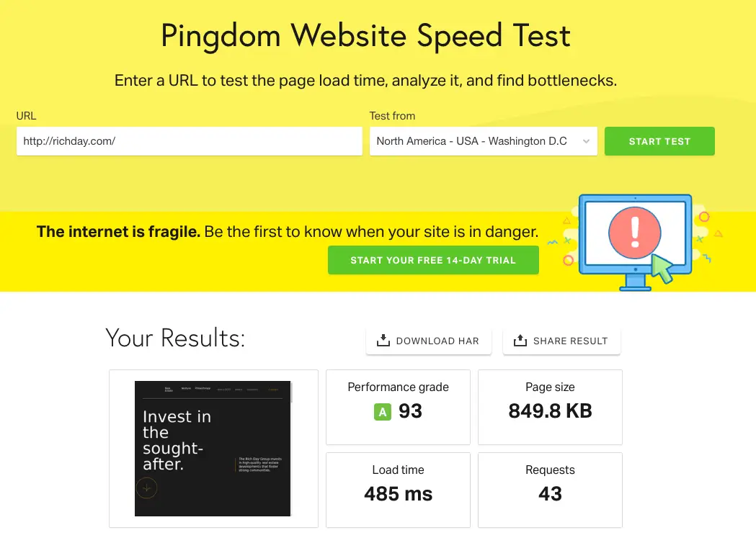
Task: Start the speed test
Action: point(659,141)
